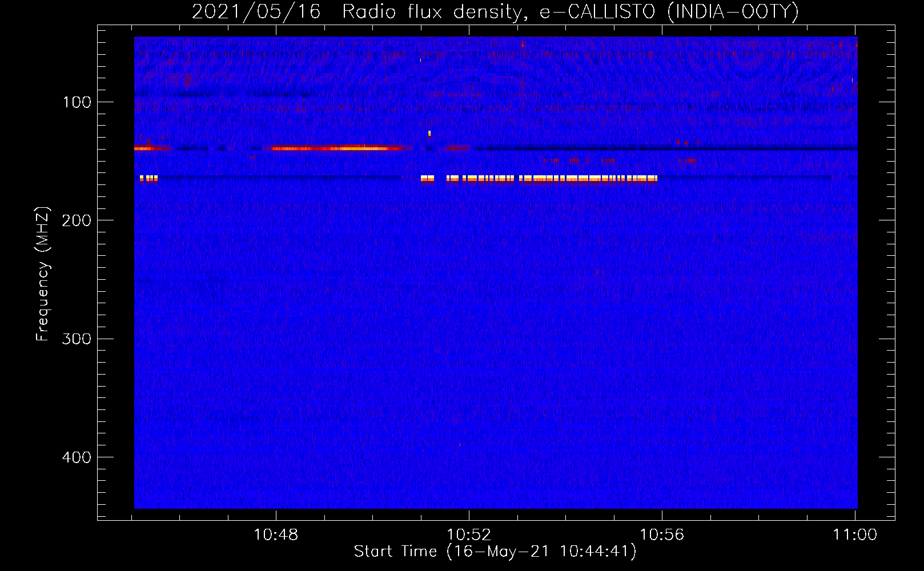Click the 10:48 time tick label
This screenshot has width=924, height=571.
tap(276, 534)
